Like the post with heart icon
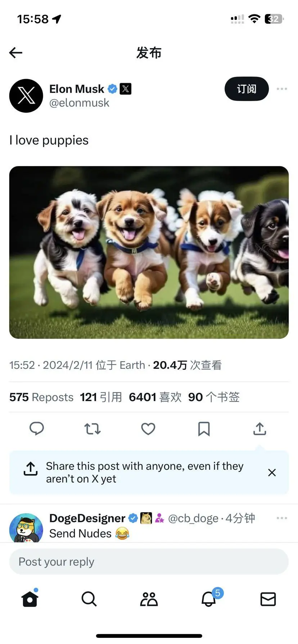The width and height of the screenshot is (298, 644). pyautogui.click(x=148, y=429)
